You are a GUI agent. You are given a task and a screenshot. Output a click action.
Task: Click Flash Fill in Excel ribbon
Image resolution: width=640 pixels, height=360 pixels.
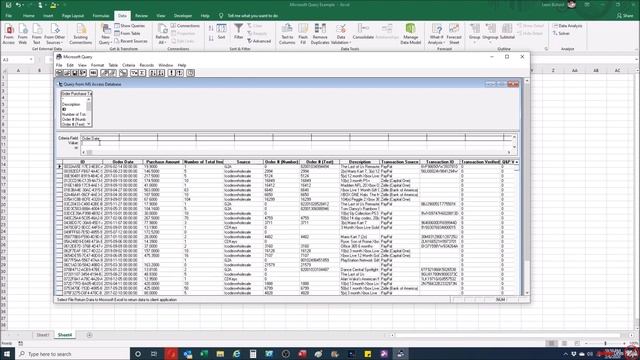[303, 34]
